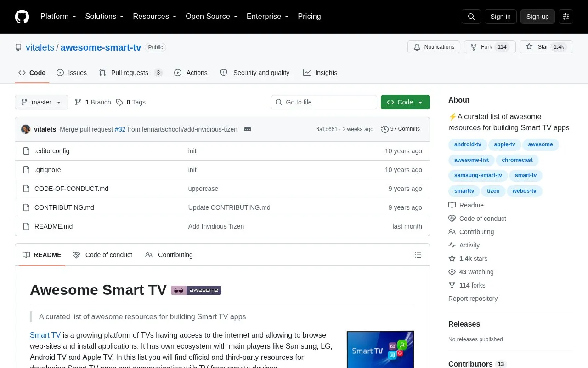Screen dimensions: 588x368
Task: Click the .editorconfig file icon
Action: click(27, 151)
